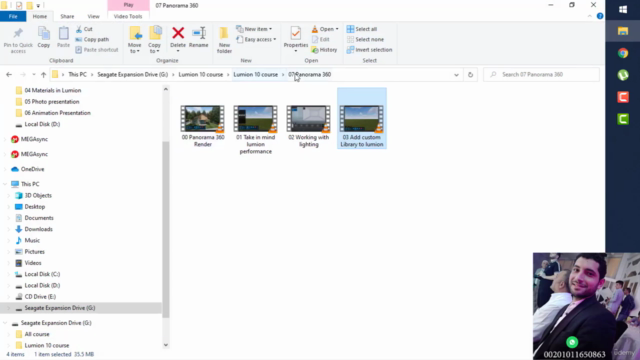Image resolution: width=640 pixels, height=360 pixels.
Task: Click the Play contextual tab
Action: (x=129, y=5)
